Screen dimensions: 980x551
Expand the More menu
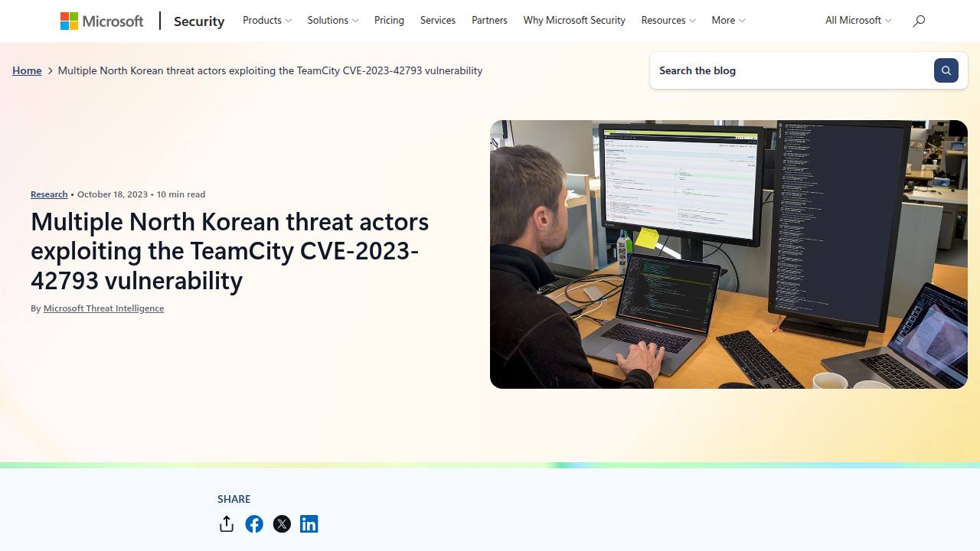pos(728,21)
